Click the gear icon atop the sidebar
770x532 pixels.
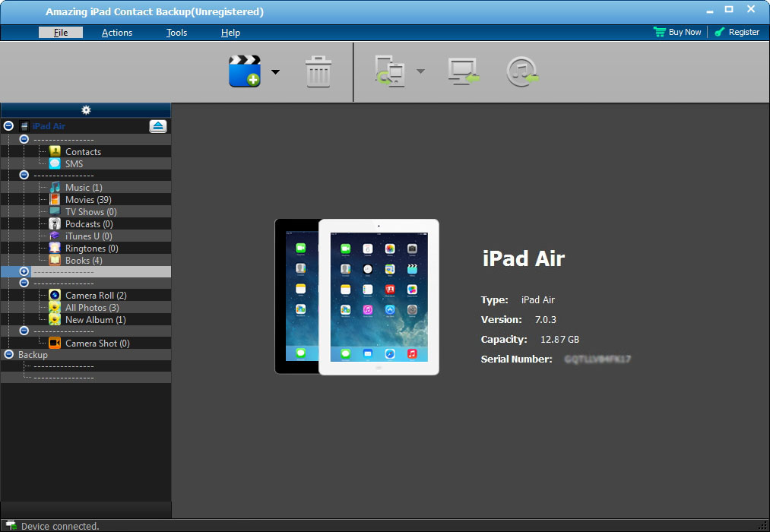point(86,110)
